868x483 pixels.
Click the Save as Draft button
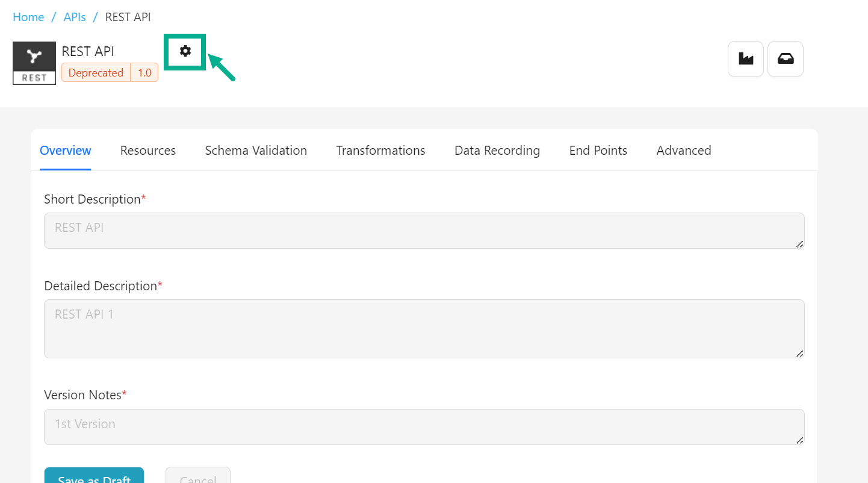[x=94, y=476]
